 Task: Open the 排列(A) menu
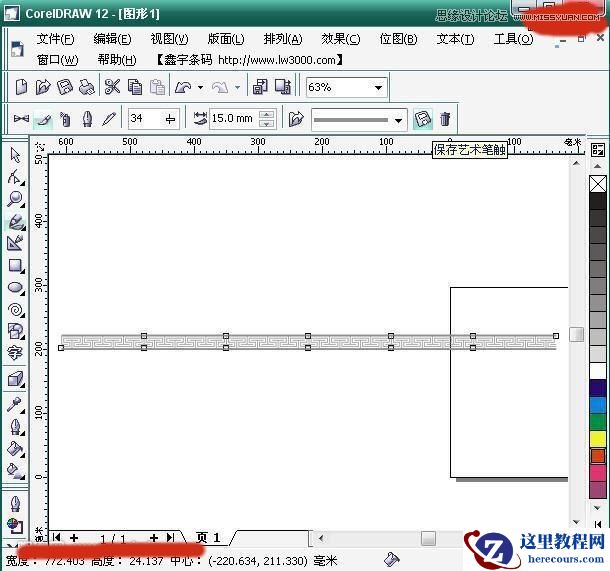(x=283, y=39)
